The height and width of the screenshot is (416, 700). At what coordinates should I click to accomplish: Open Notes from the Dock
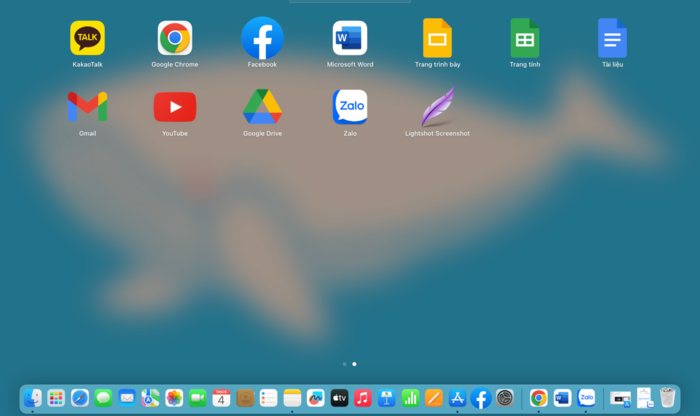click(292, 398)
